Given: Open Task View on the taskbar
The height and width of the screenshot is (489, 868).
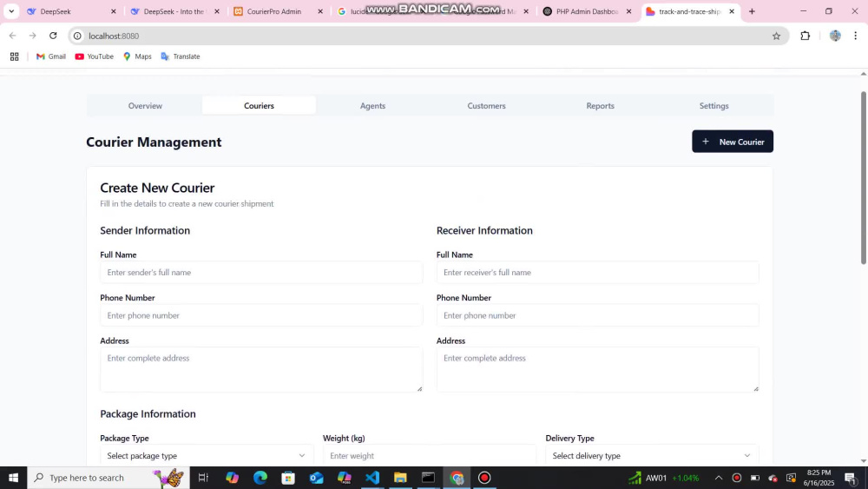Looking at the screenshot, I should pyautogui.click(x=203, y=478).
